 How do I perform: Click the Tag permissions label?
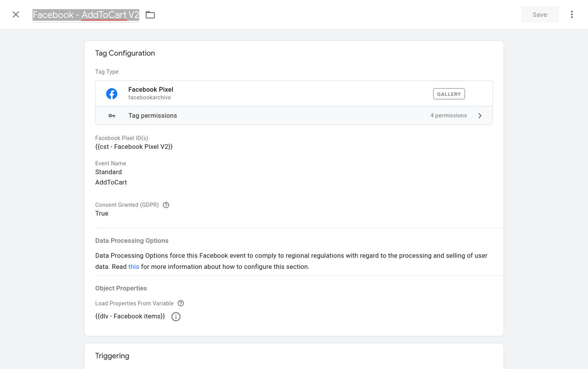pos(152,116)
